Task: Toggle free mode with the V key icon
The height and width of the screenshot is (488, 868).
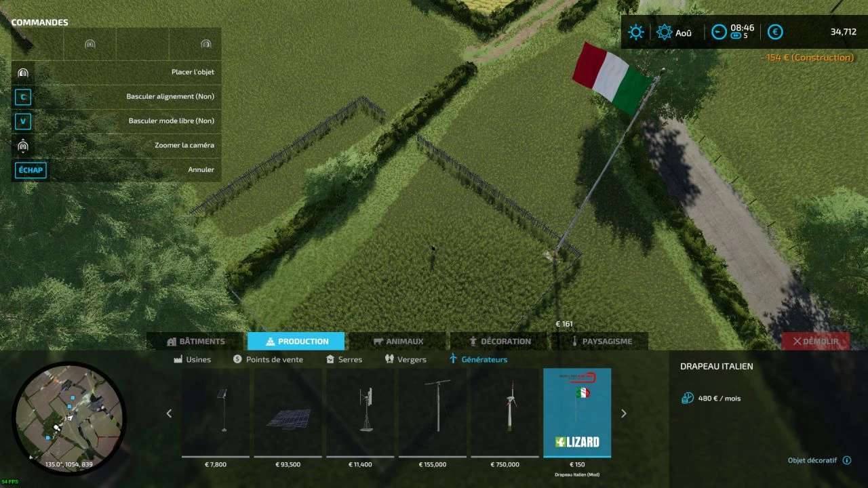Action: [x=23, y=121]
